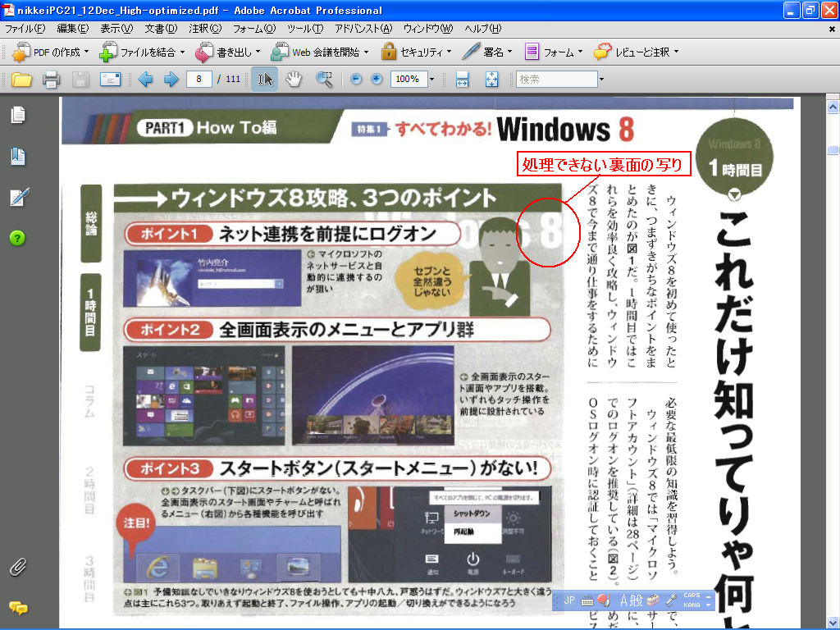
Task: Click the language bar options arrow
Action: 708,605
